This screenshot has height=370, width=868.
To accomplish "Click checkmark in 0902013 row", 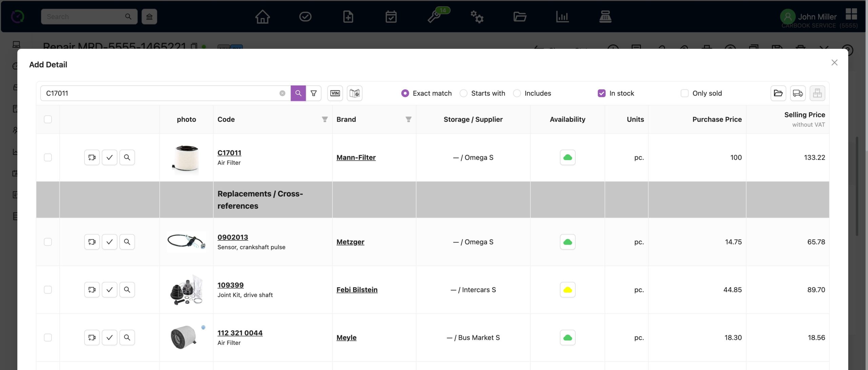I will [x=110, y=242].
